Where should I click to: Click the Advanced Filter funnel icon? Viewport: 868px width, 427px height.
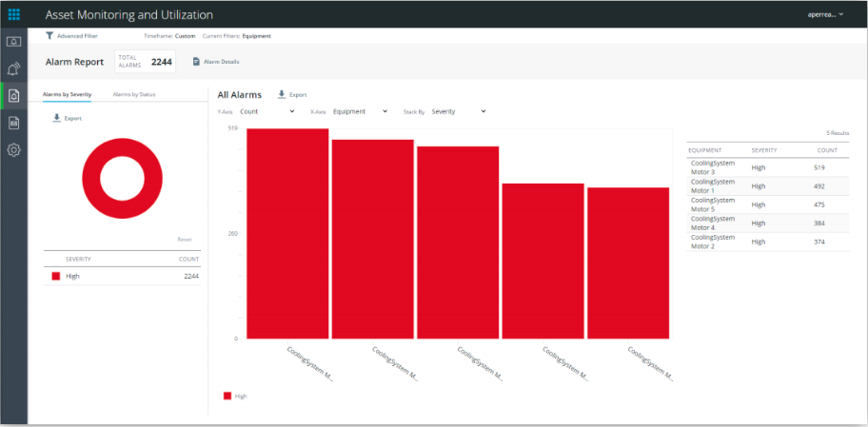[49, 36]
